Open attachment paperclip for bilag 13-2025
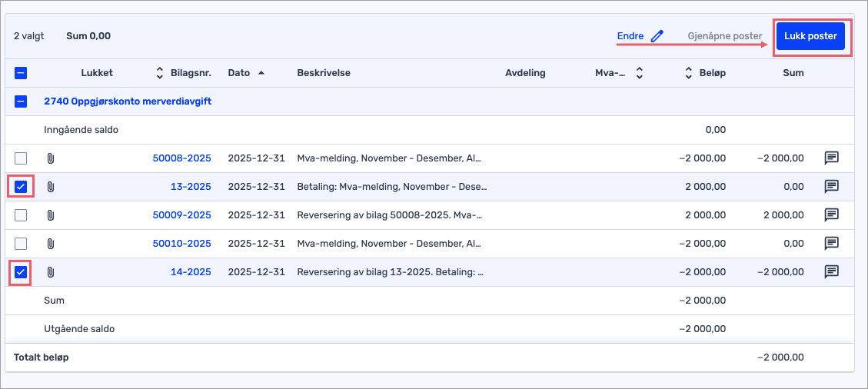868x389 pixels. click(x=50, y=187)
